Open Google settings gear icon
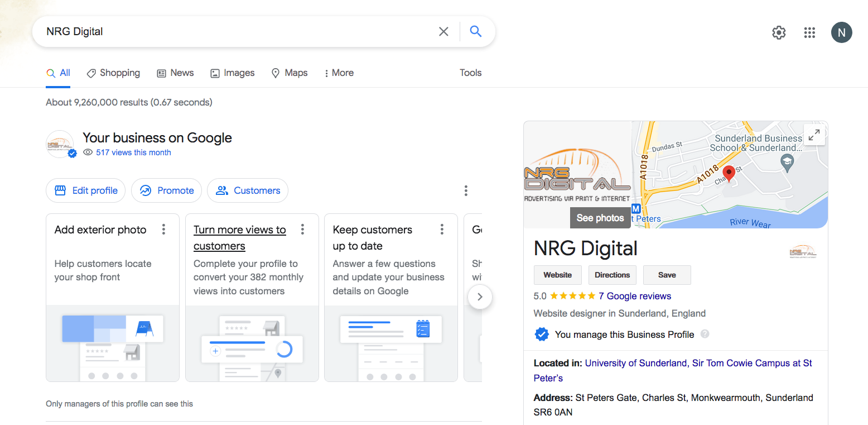Screen dimensions: 868x425 coord(779,32)
